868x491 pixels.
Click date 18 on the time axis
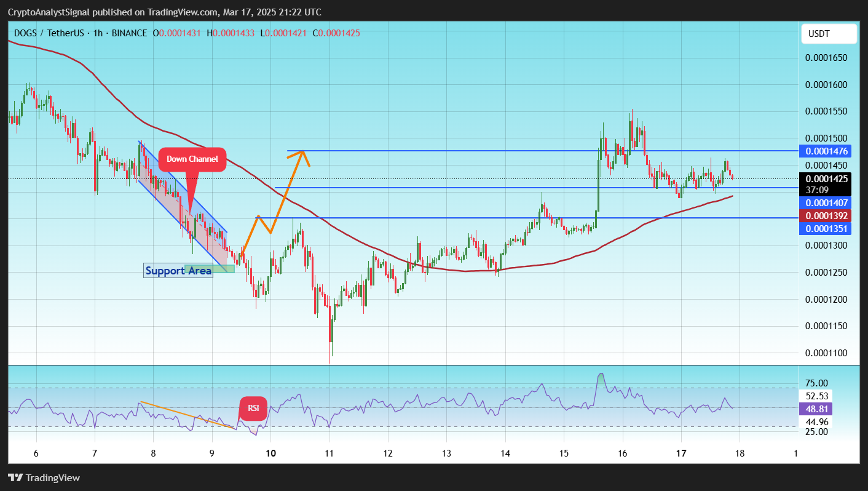[740, 453]
